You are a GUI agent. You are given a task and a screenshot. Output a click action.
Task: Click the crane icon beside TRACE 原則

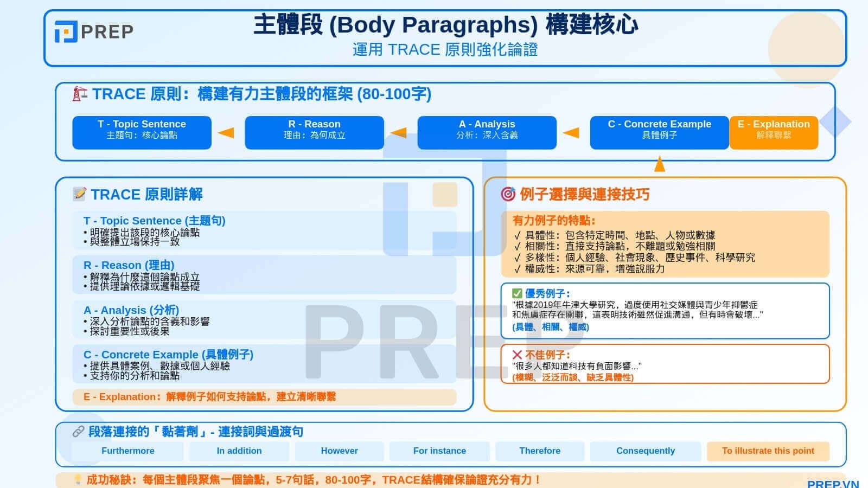click(79, 94)
